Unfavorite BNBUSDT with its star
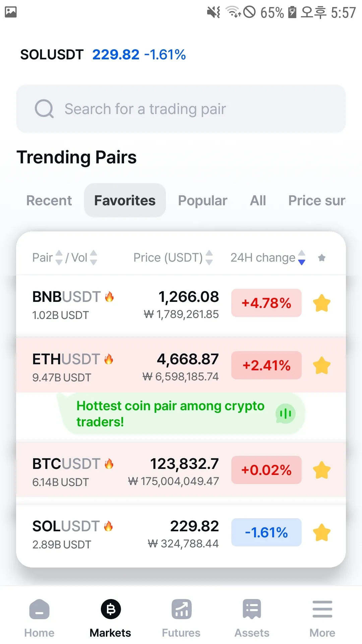Screen dimensions: 362x644 [x=322, y=303]
